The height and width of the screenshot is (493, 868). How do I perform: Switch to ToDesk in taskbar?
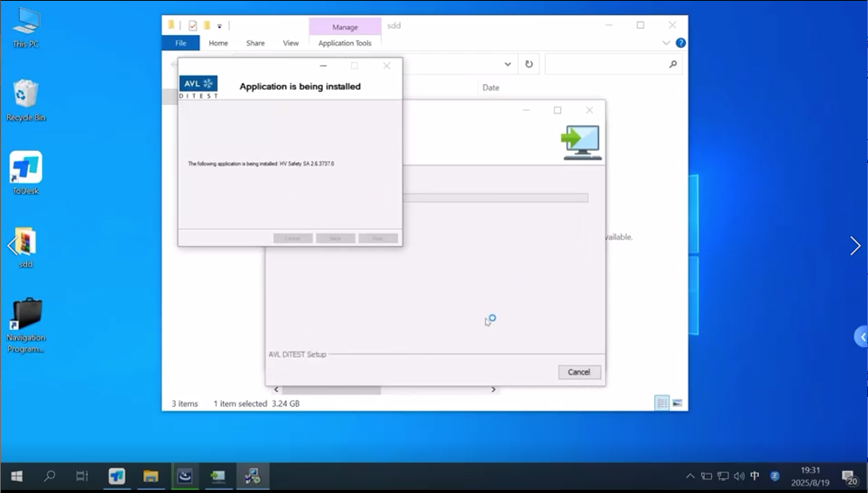[x=116, y=476]
